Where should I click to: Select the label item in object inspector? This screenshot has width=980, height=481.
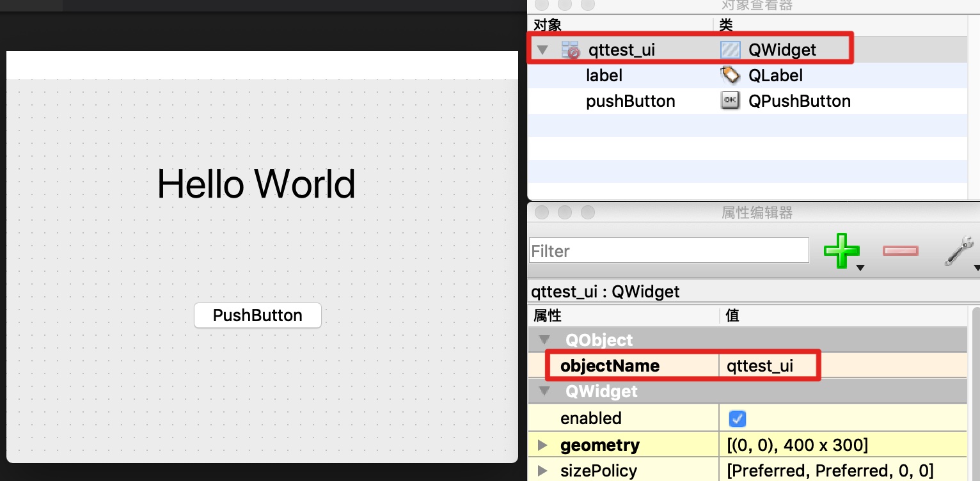[x=604, y=75]
